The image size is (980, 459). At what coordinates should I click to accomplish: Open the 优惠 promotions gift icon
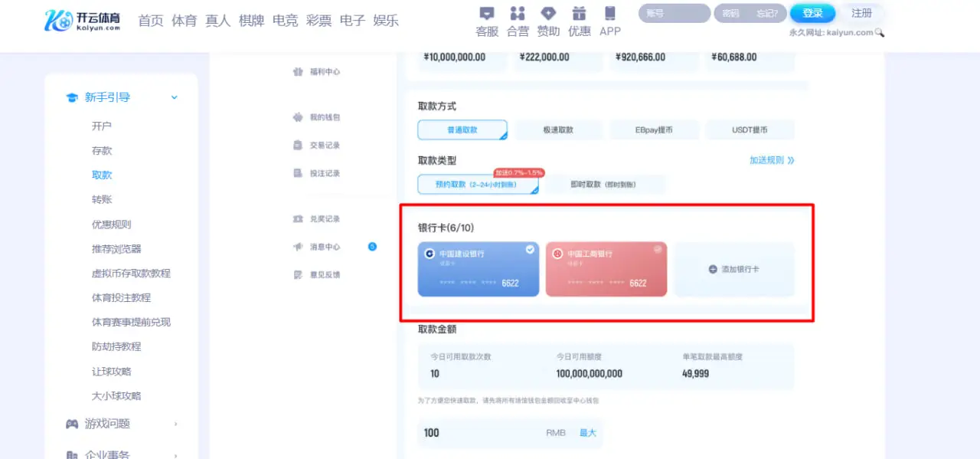579,19
